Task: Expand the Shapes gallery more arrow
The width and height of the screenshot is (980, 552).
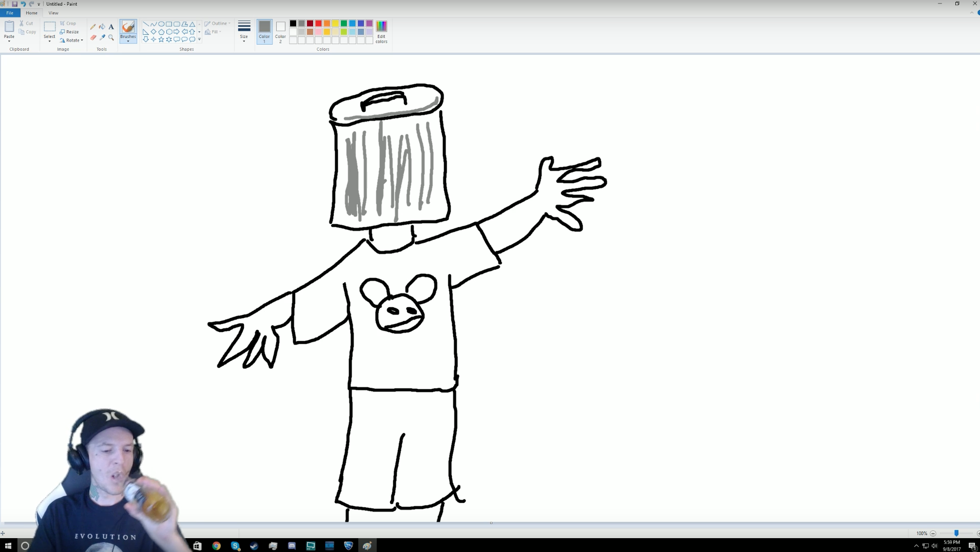Action: tap(199, 40)
